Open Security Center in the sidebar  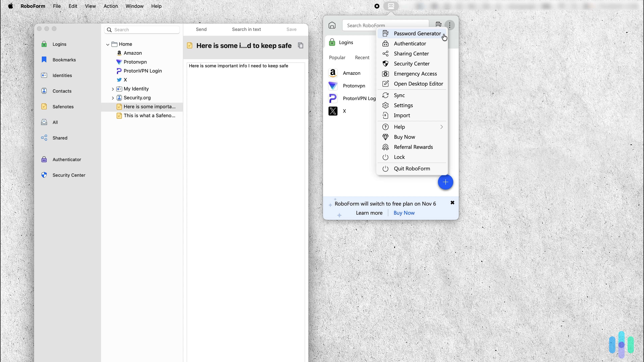coord(69,175)
